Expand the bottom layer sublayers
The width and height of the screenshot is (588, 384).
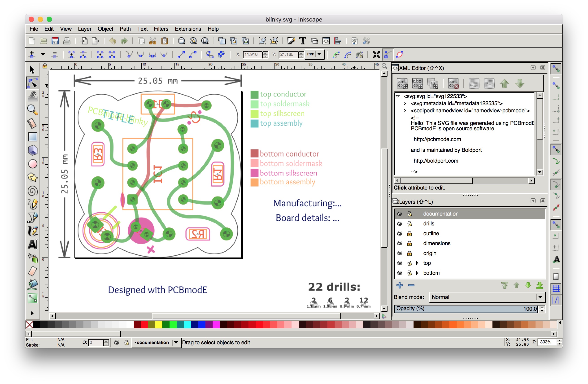coord(417,273)
